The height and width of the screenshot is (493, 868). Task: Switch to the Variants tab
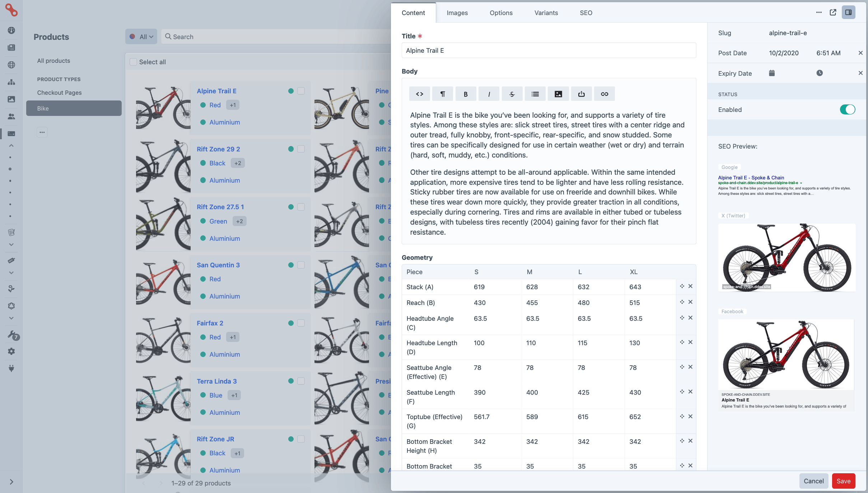(546, 13)
